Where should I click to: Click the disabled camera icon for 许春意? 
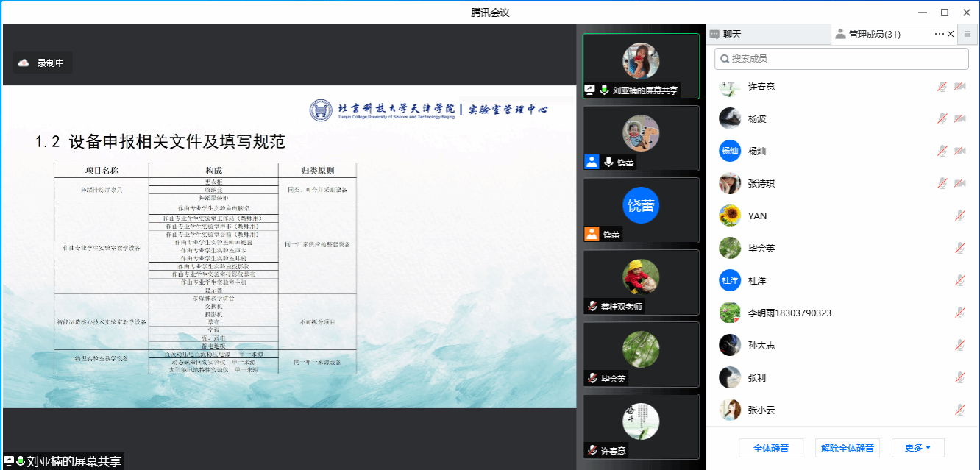coord(959,87)
